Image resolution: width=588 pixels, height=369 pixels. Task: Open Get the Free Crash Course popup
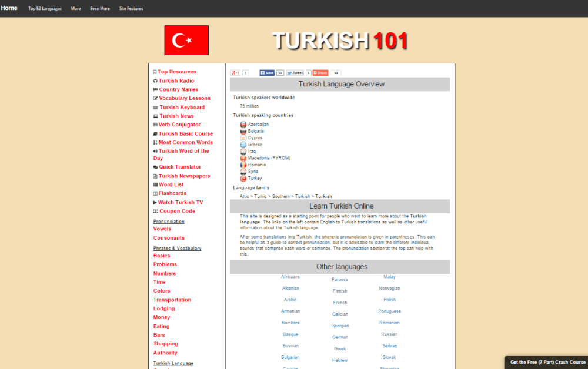pyautogui.click(x=547, y=363)
